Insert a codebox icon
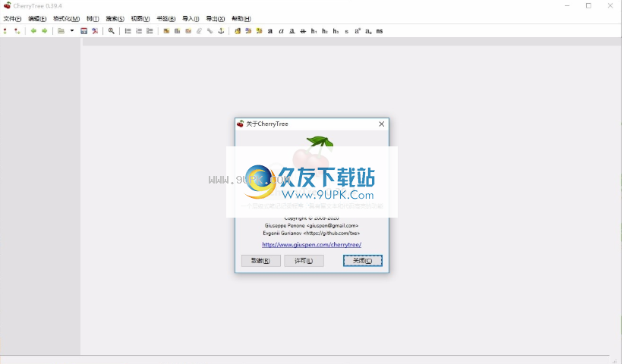Screen dimensions: 624x364 click(188, 31)
